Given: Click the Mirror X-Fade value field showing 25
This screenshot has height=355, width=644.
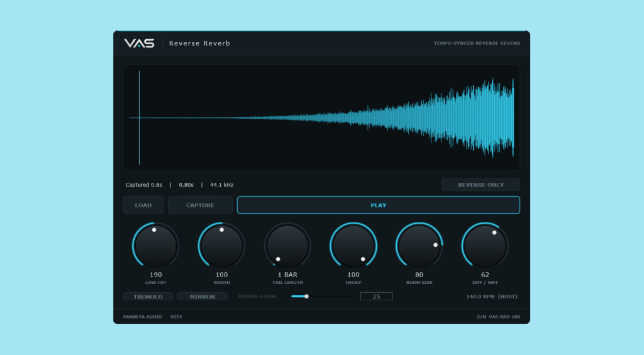Looking at the screenshot, I should click(376, 297).
